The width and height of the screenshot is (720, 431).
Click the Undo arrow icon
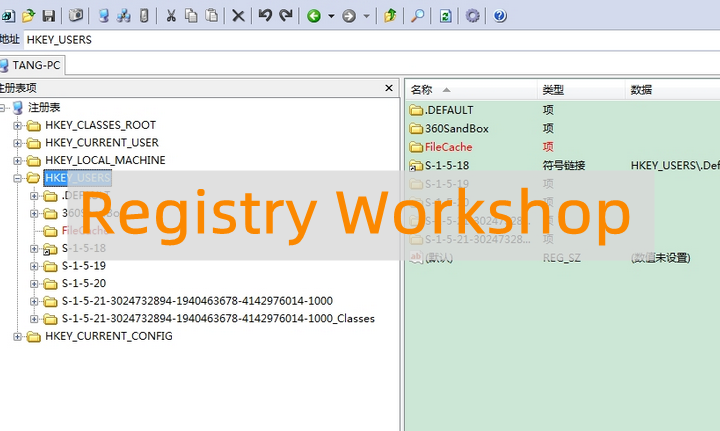tap(265, 16)
